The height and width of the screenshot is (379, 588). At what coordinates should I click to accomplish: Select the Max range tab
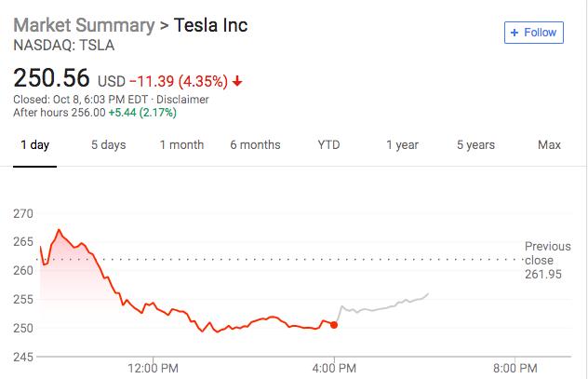[549, 145]
